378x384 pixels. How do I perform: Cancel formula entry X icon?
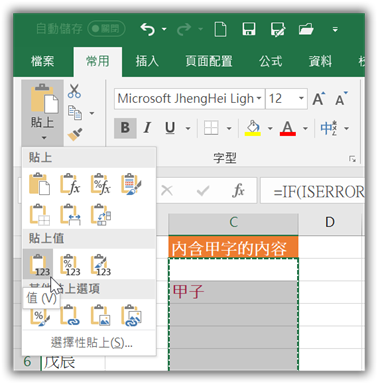[x=167, y=191]
